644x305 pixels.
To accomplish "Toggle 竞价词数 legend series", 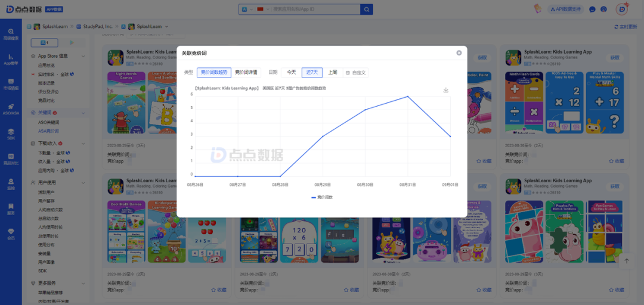I will click(x=322, y=197).
